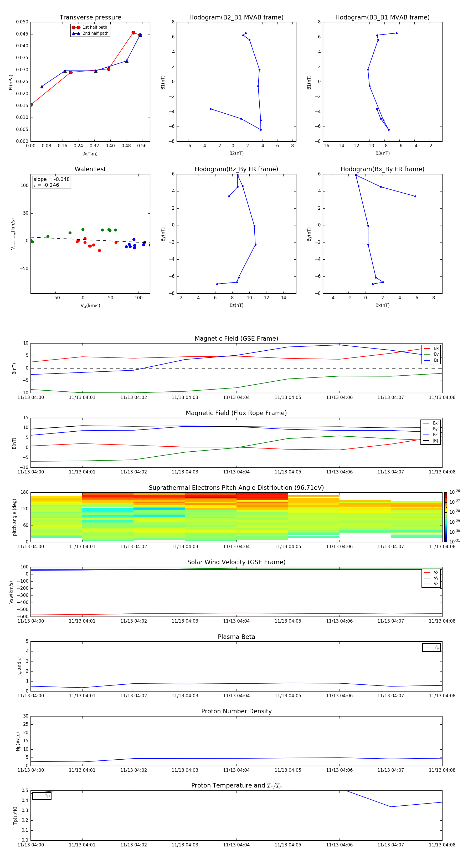Click the dashed regression line in WalenTest
The width and height of the screenshot is (473, 868).
click(x=90, y=240)
